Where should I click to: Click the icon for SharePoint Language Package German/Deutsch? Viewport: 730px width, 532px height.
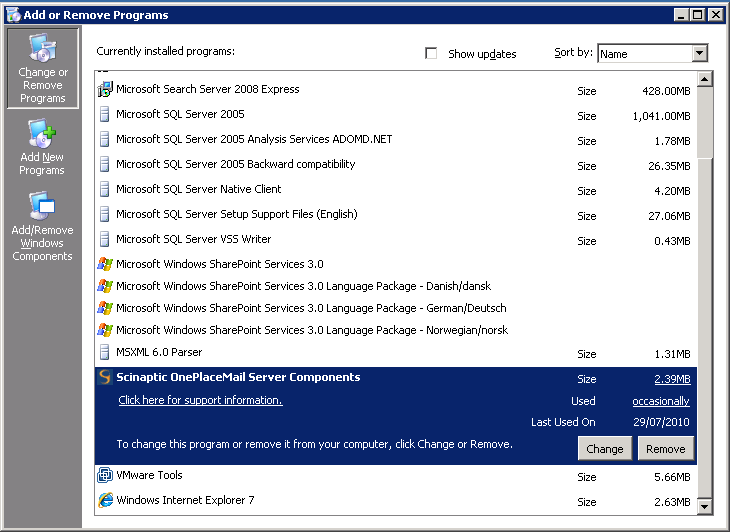coord(105,308)
